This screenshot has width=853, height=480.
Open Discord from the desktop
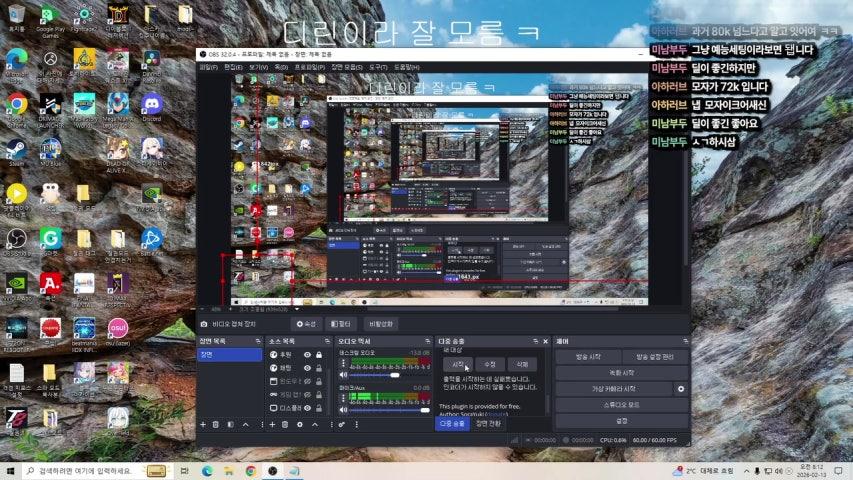[152, 107]
